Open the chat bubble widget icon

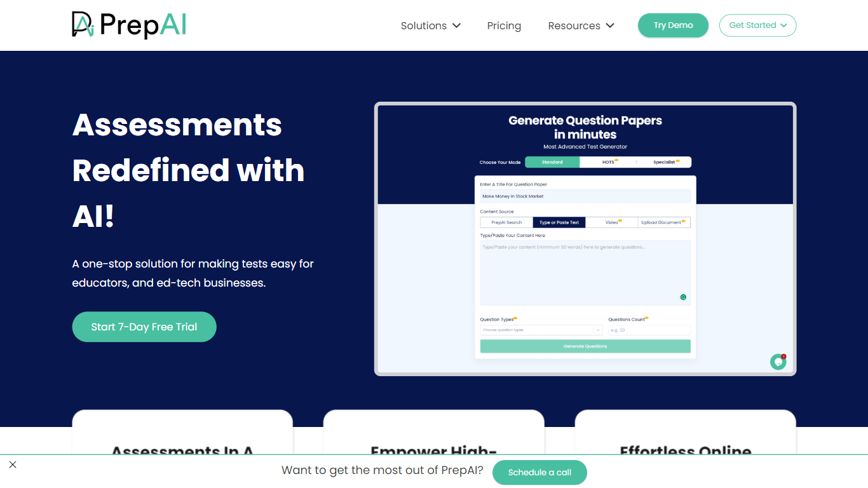tap(778, 362)
